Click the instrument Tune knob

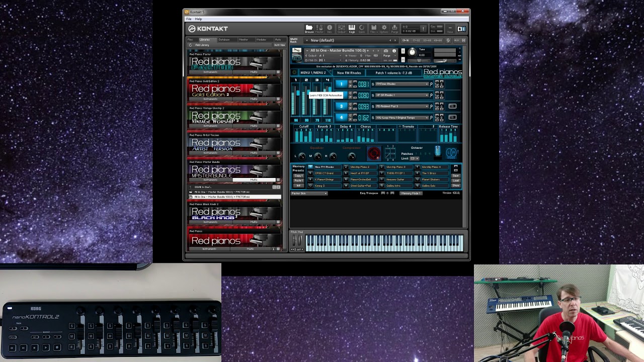[x=413, y=52]
